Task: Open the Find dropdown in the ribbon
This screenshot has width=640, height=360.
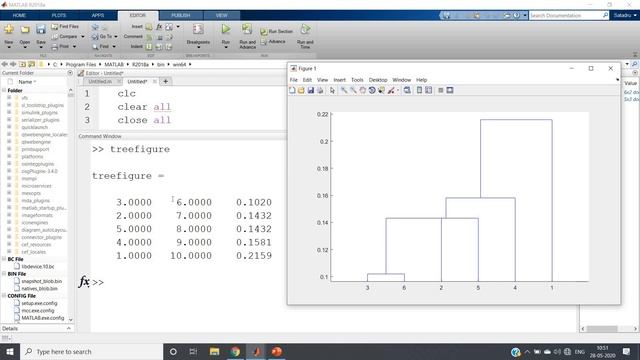Action: point(114,47)
